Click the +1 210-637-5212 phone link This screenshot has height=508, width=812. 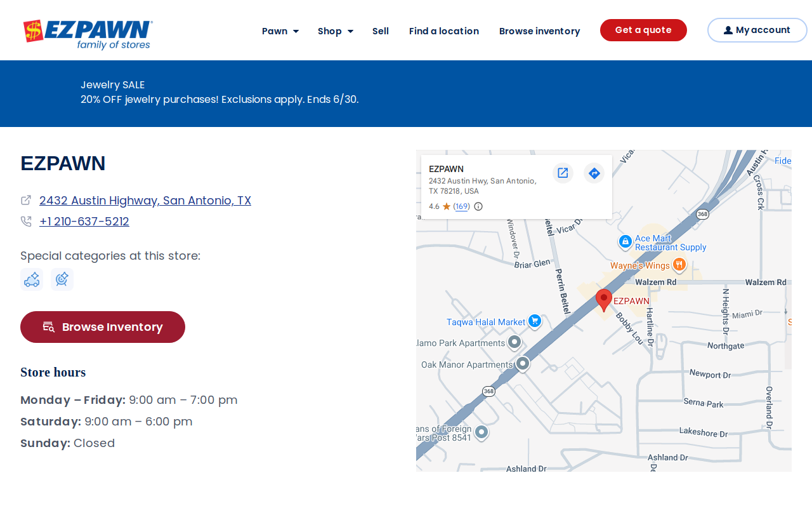[84, 222]
